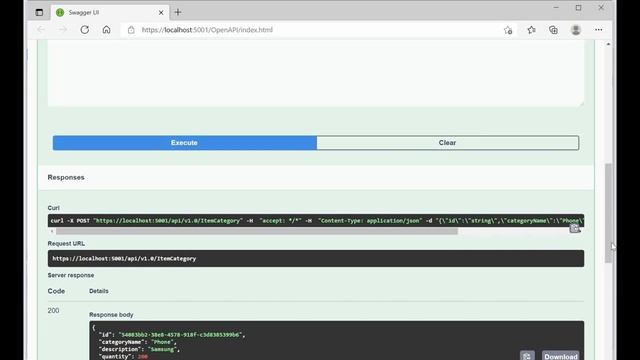640x360 pixels.
Task: Click left arrow of curl scrollbar
Action: 52,231
